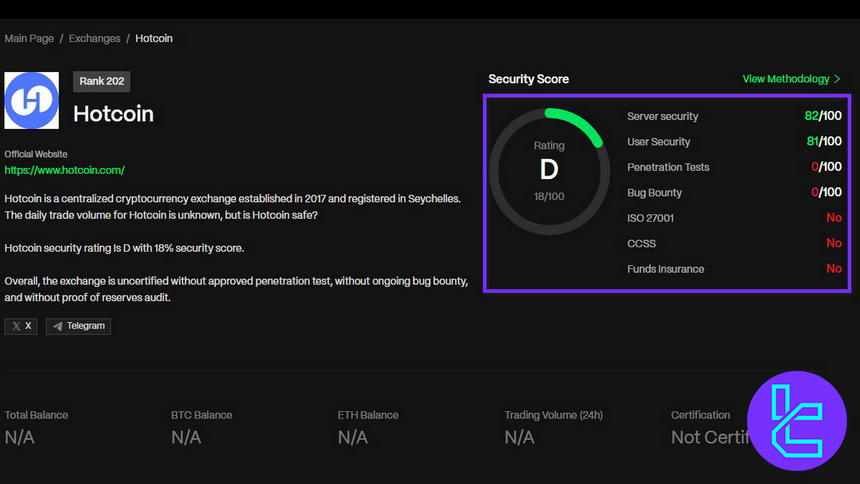Click the chevron beside View Methodology

pos(837,79)
